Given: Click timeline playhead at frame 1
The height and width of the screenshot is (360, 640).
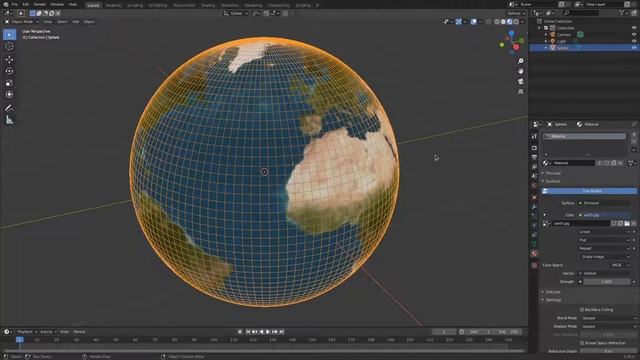Looking at the screenshot, I should [19, 340].
